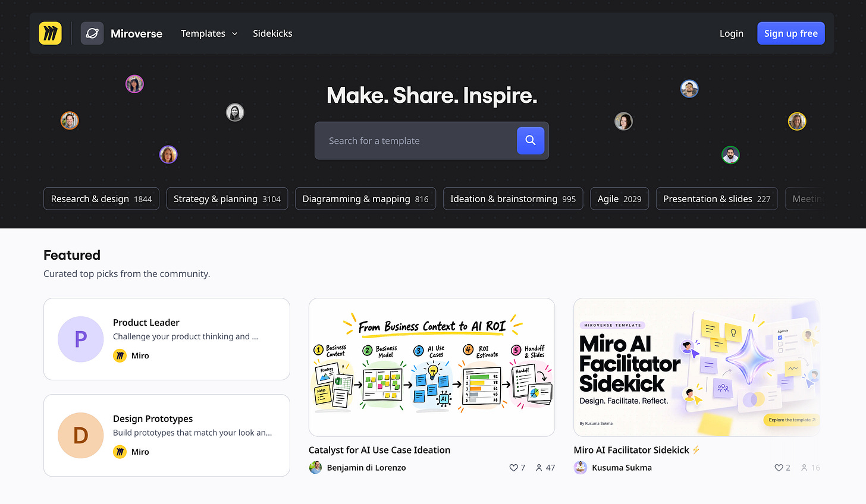Click the Sign up free button

click(x=791, y=33)
